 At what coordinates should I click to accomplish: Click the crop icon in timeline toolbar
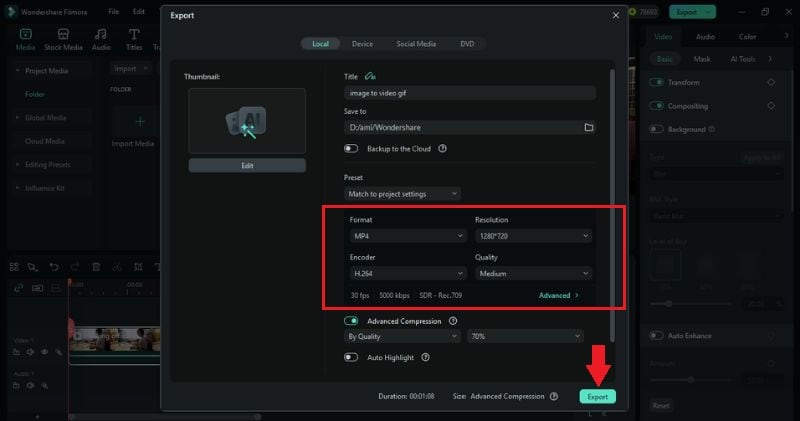tap(138, 267)
